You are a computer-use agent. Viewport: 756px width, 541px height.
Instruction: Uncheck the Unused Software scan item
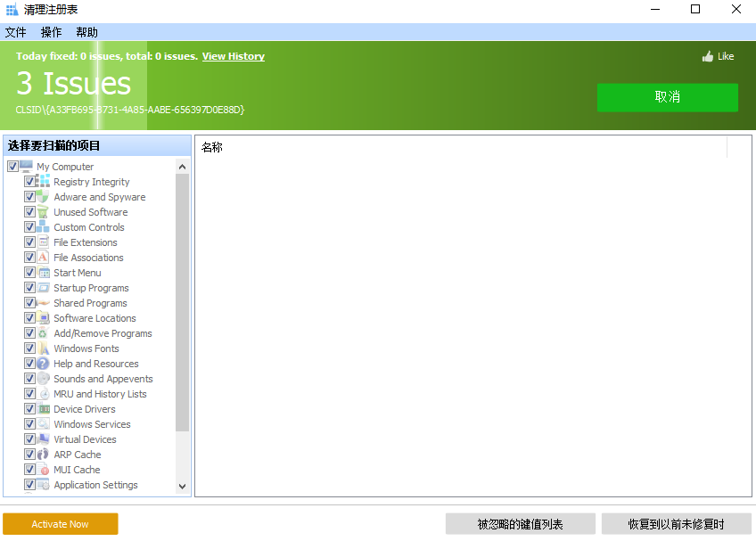point(29,211)
